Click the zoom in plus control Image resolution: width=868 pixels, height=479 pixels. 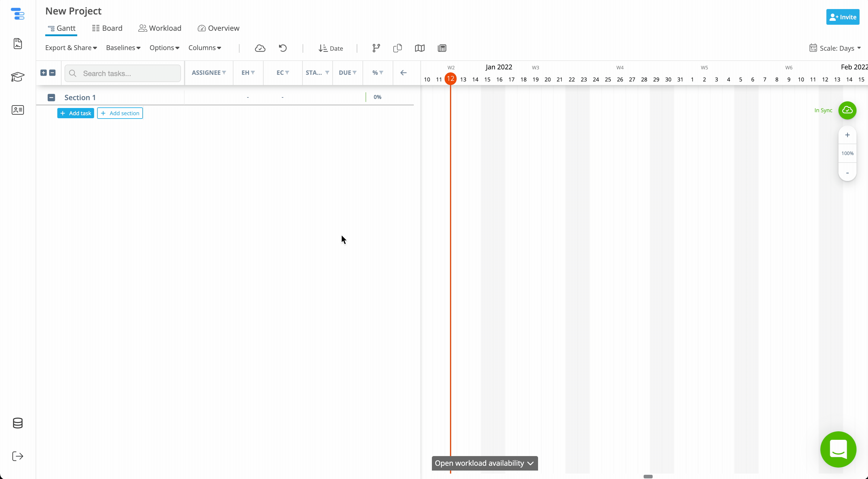[847, 135]
